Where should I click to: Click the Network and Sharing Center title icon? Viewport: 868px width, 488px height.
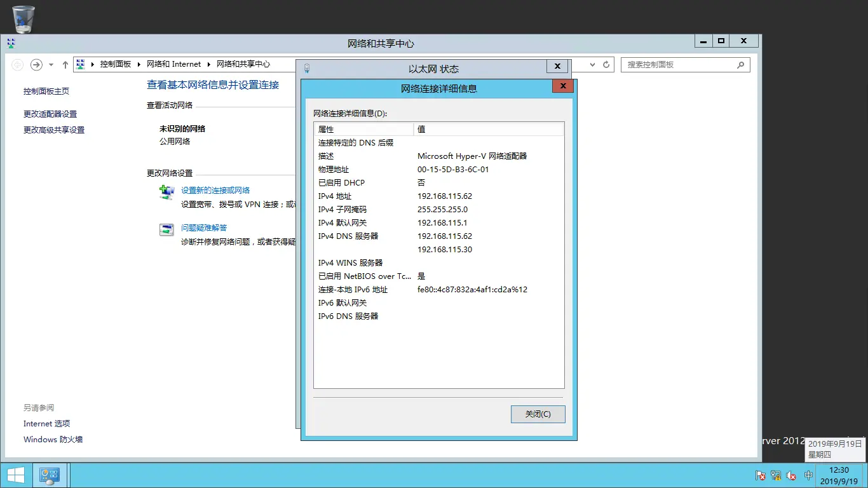(11, 43)
